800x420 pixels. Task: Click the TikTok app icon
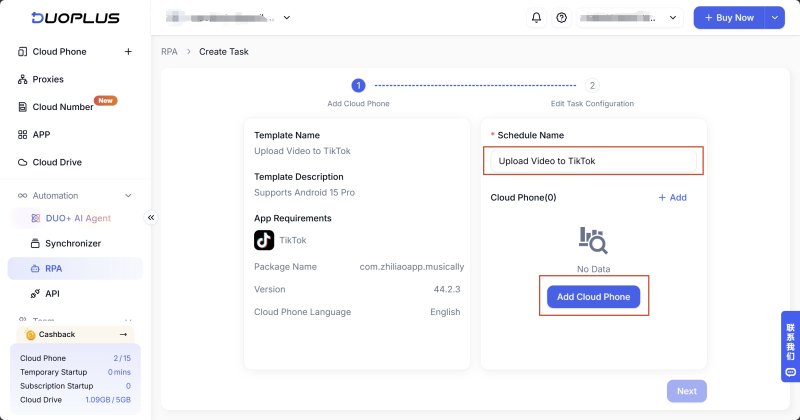tap(264, 240)
